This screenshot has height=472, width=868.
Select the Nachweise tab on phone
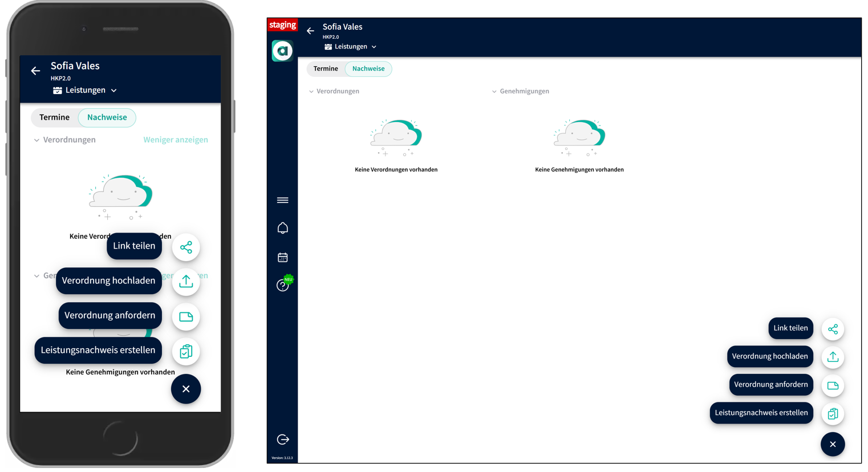[107, 117]
